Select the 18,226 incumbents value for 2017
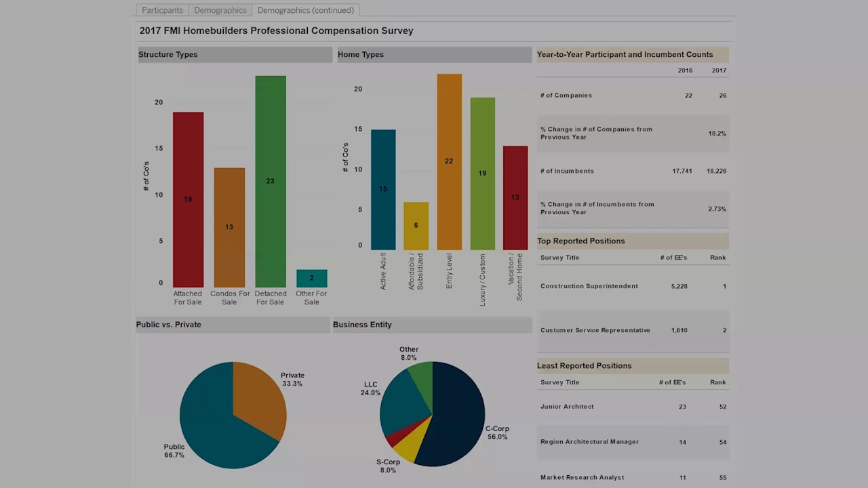 point(716,171)
